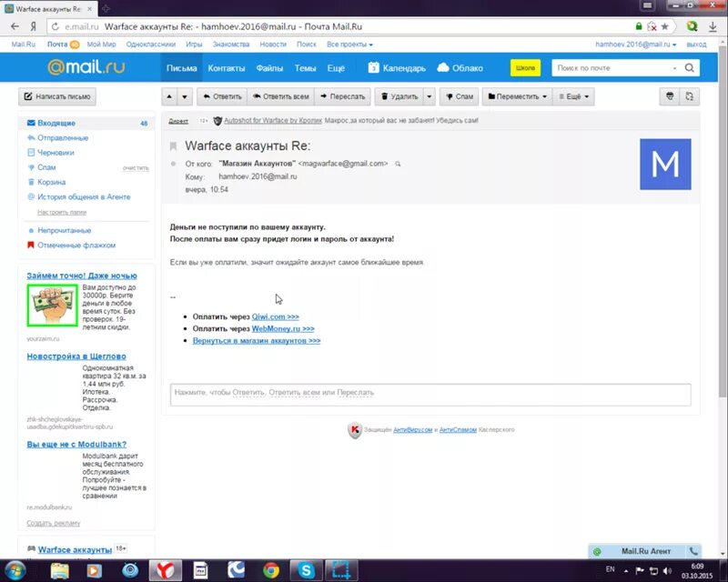Open Mail.Ru Agent phone icon
Image resolution: width=728 pixels, height=582 pixels.
693,551
